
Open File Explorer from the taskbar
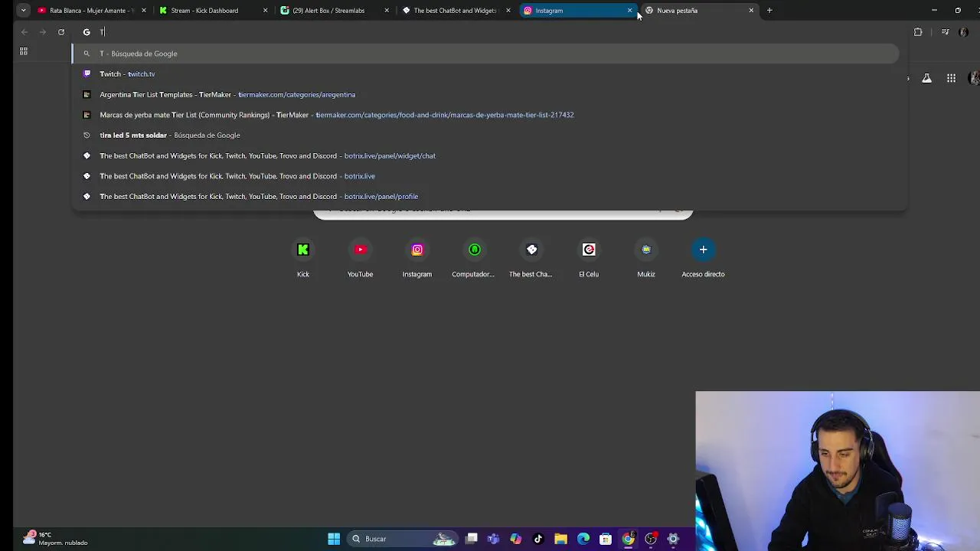[x=560, y=539]
